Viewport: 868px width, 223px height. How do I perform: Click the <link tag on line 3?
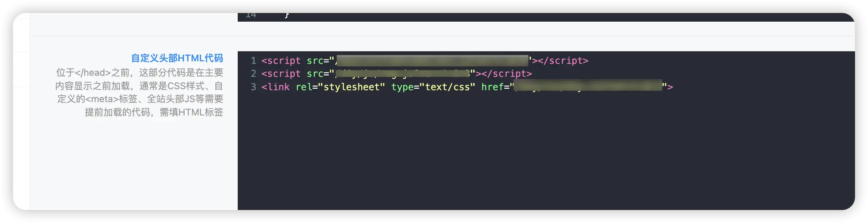[276, 87]
